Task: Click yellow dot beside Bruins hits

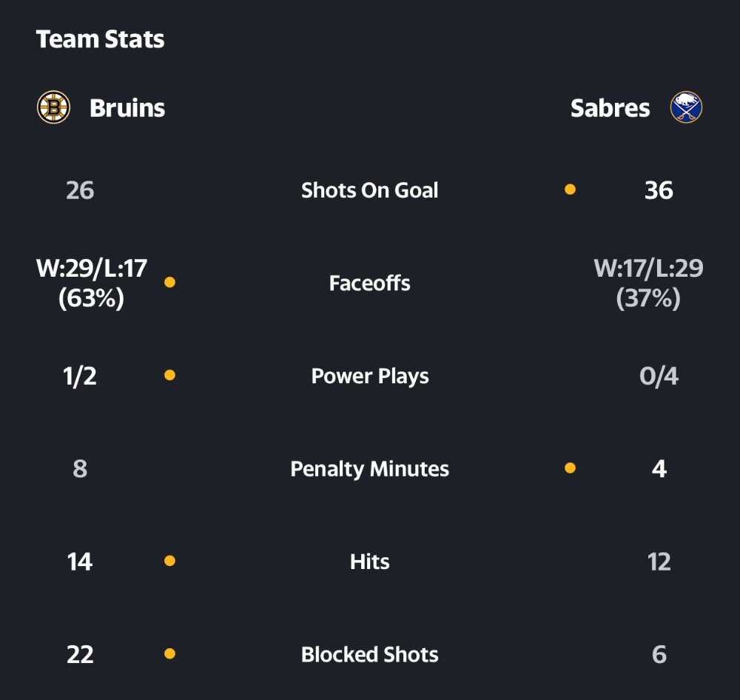Action: pos(170,561)
